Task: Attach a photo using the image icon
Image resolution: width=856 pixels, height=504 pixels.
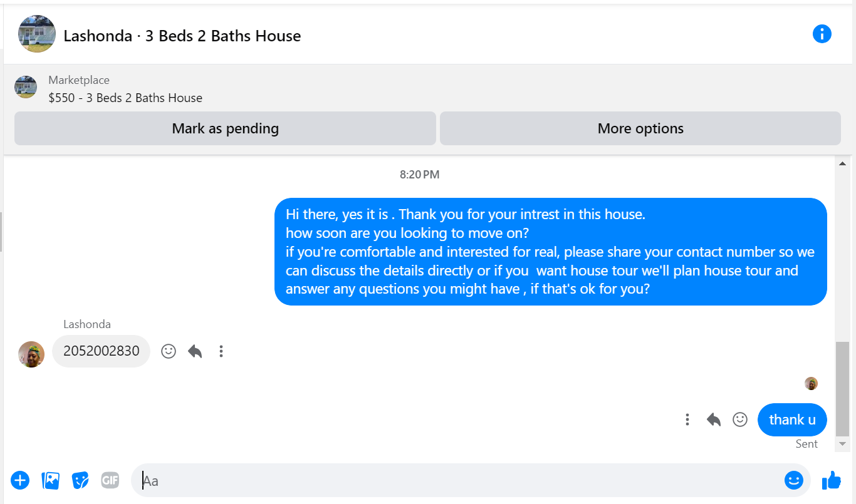Action: tap(50, 480)
